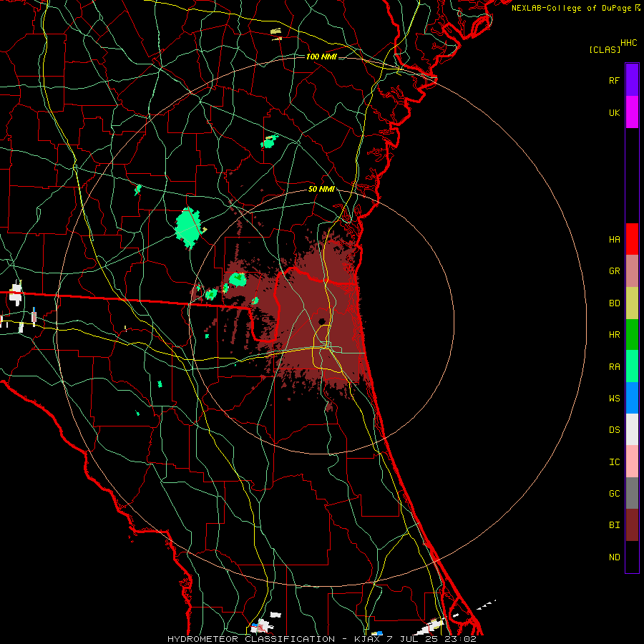Click the RF legend label
The height and width of the screenshot is (644, 644).
tap(614, 80)
